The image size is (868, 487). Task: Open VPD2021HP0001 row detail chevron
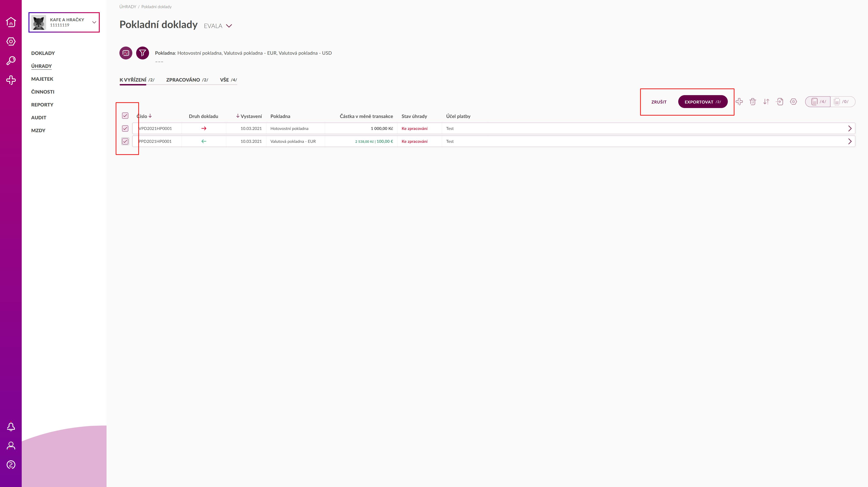click(849, 128)
